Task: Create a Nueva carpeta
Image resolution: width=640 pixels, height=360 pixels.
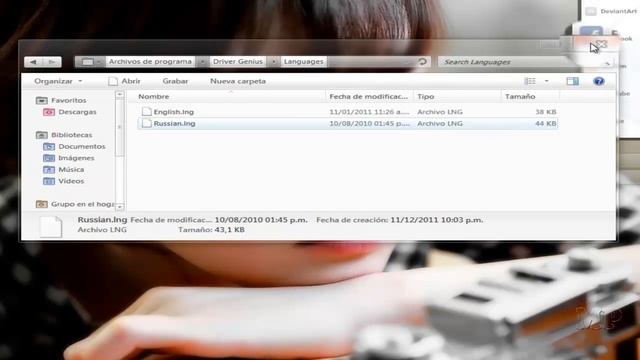Action: click(x=238, y=81)
